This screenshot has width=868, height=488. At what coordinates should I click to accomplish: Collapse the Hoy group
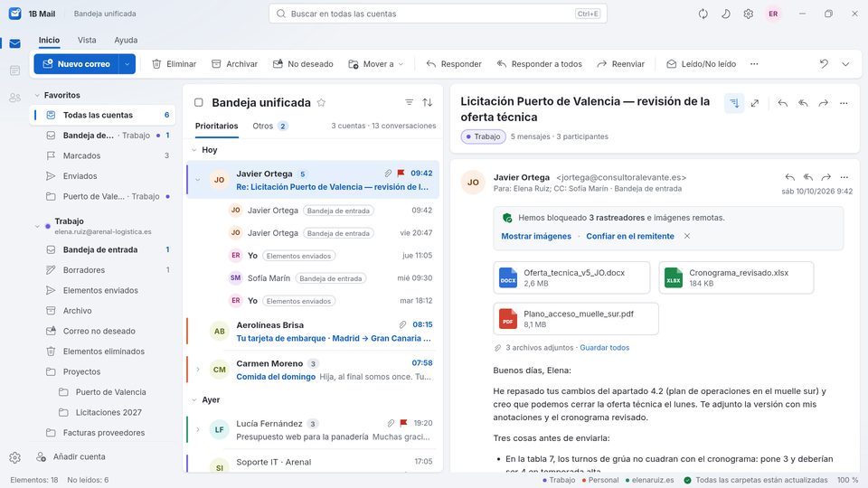[194, 150]
